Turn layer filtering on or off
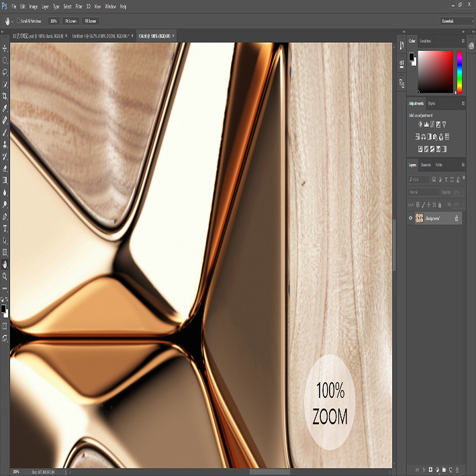 tap(463, 178)
